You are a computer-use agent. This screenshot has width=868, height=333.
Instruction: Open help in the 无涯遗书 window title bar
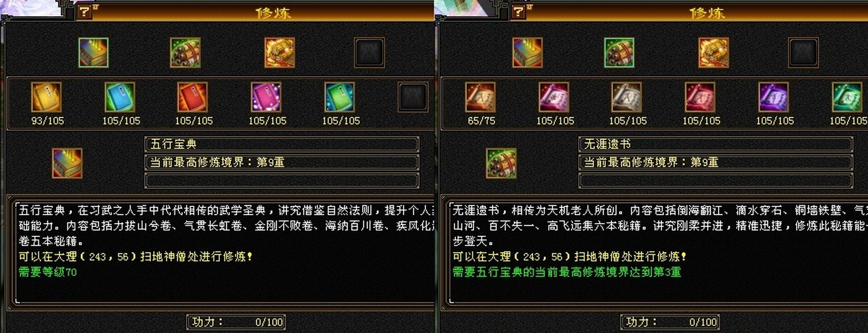[x=519, y=11]
